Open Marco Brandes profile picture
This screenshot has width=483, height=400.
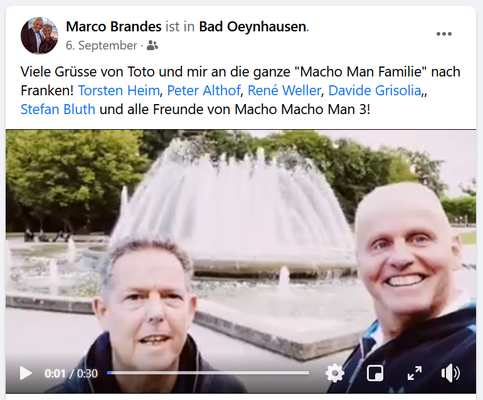pyautogui.click(x=39, y=36)
